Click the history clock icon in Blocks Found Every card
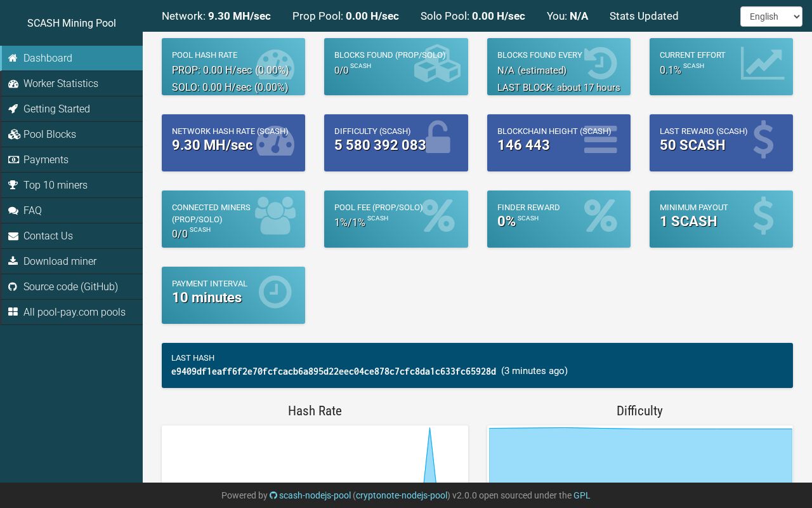Image resolution: width=812 pixels, height=508 pixels. [x=599, y=63]
